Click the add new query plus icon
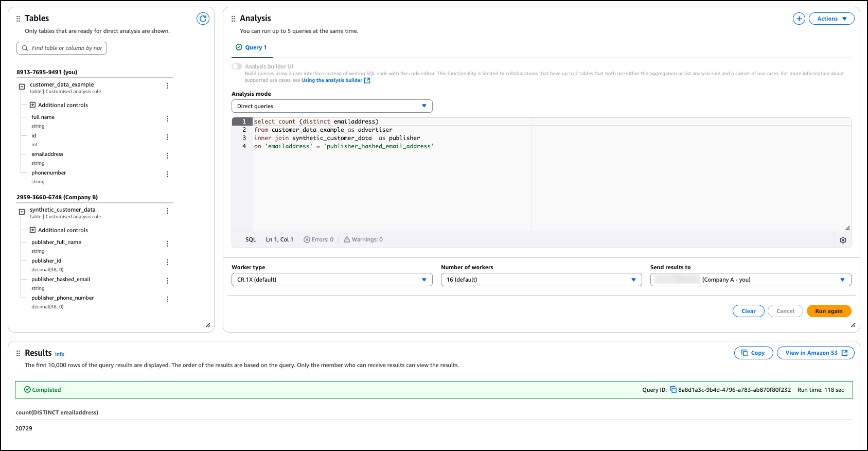 click(x=799, y=19)
